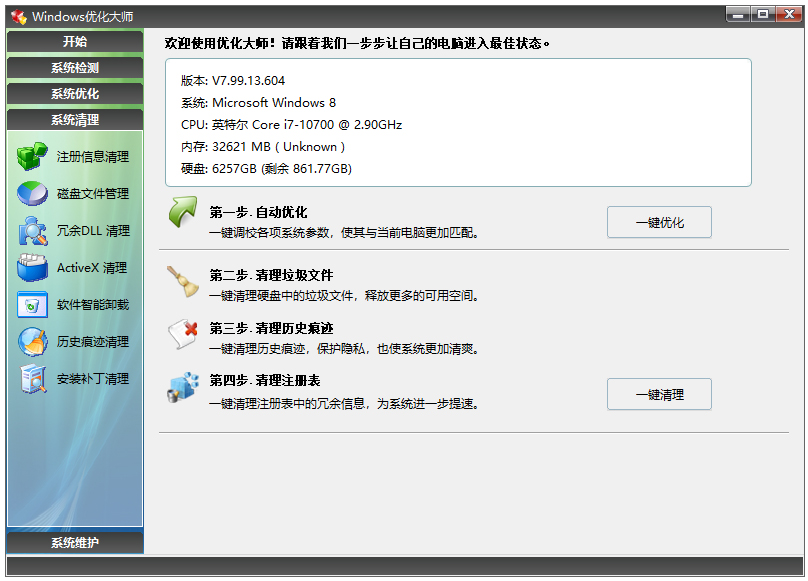
Task: Click the ActiveX 清理 label
Action: (x=92, y=268)
